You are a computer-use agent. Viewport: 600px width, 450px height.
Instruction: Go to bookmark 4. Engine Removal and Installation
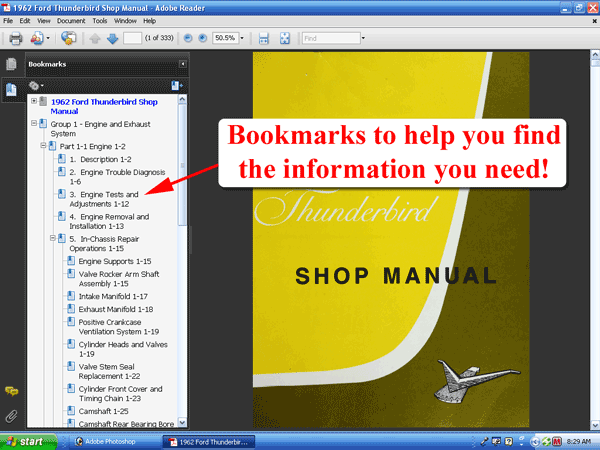[109, 221]
